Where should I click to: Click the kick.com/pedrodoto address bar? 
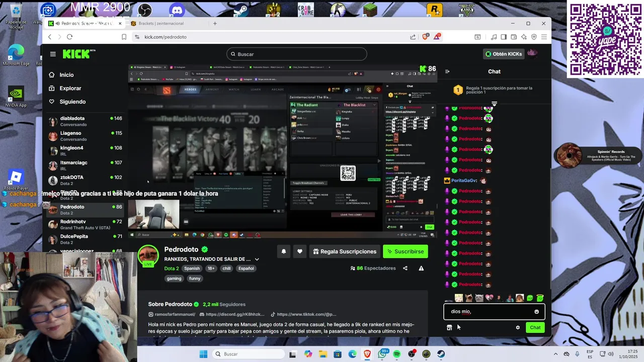point(272,37)
